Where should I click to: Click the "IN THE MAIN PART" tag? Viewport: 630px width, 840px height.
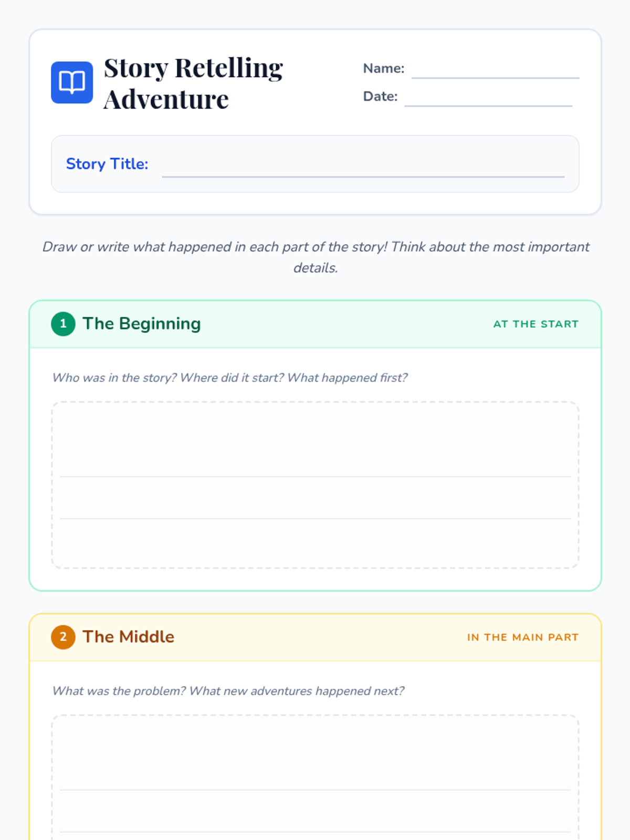click(522, 637)
